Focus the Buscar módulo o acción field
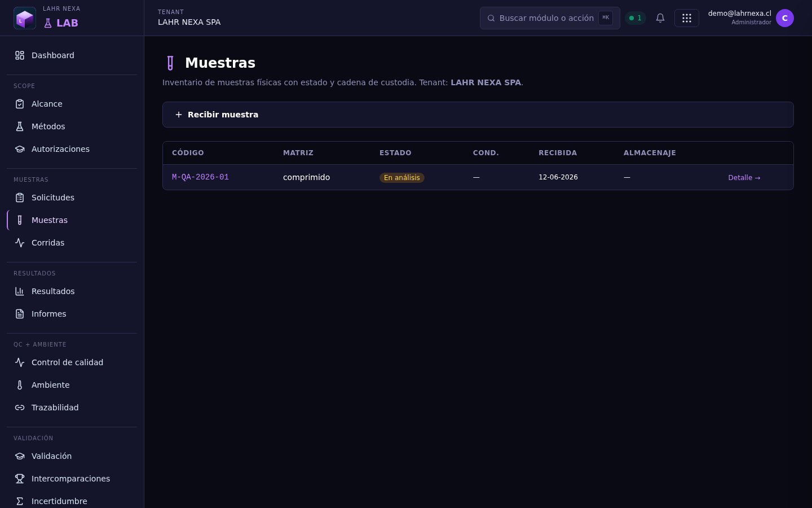 (x=550, y=18)
